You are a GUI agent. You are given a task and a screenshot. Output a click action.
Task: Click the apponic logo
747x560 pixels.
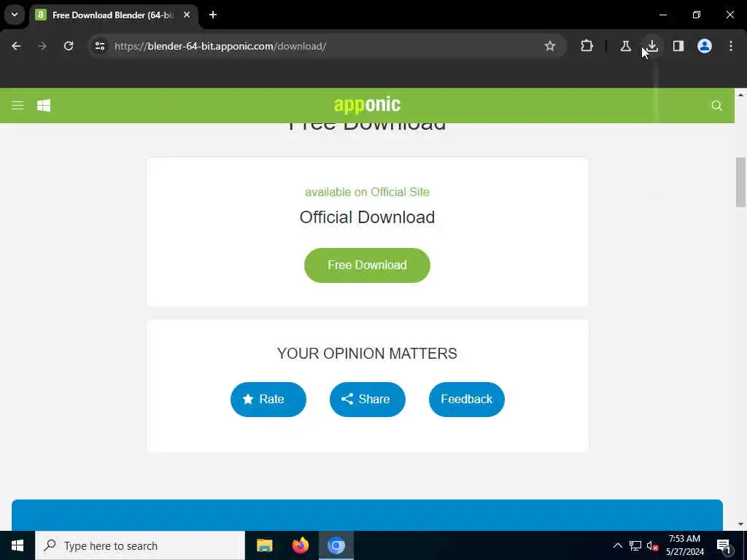(368, 104)
